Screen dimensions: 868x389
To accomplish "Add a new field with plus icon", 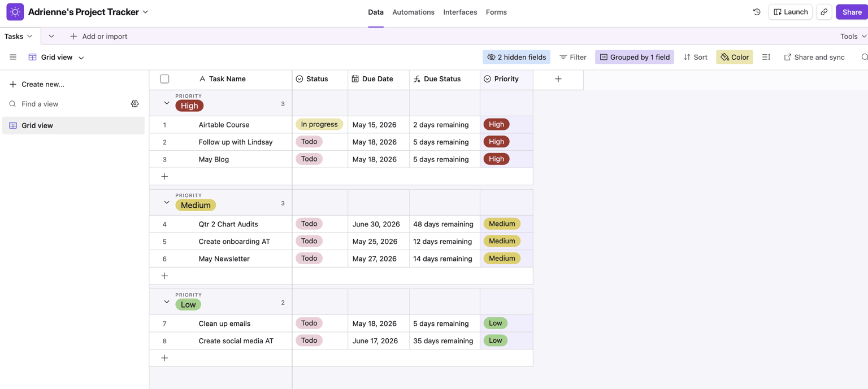I will (x=558, y=79).
